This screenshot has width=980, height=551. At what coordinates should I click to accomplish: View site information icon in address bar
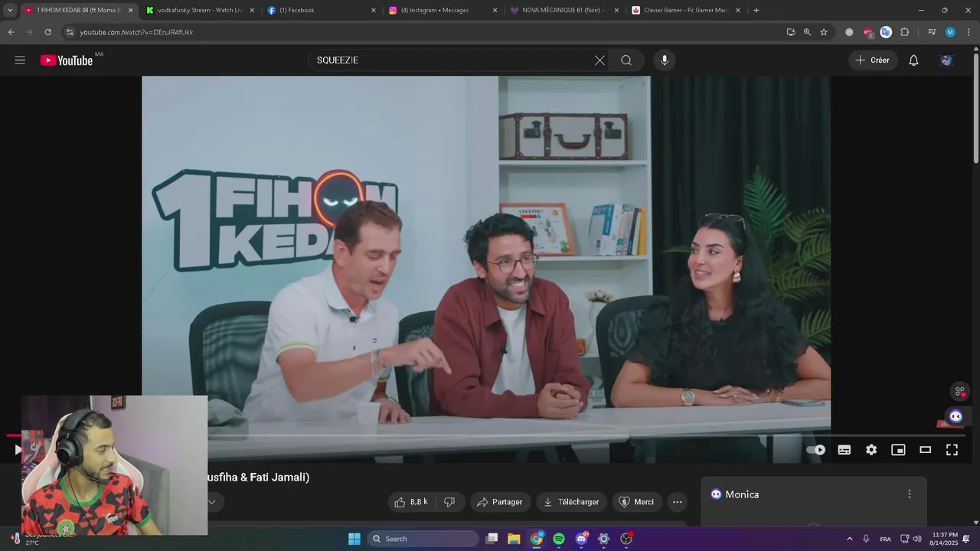69,32
